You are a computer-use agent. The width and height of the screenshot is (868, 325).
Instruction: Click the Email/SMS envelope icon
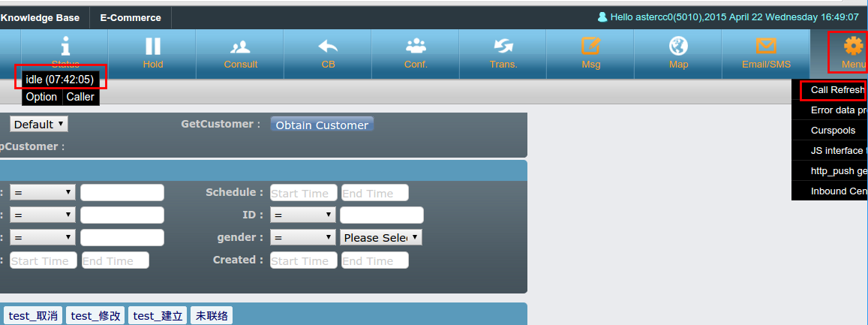[766, 47]
